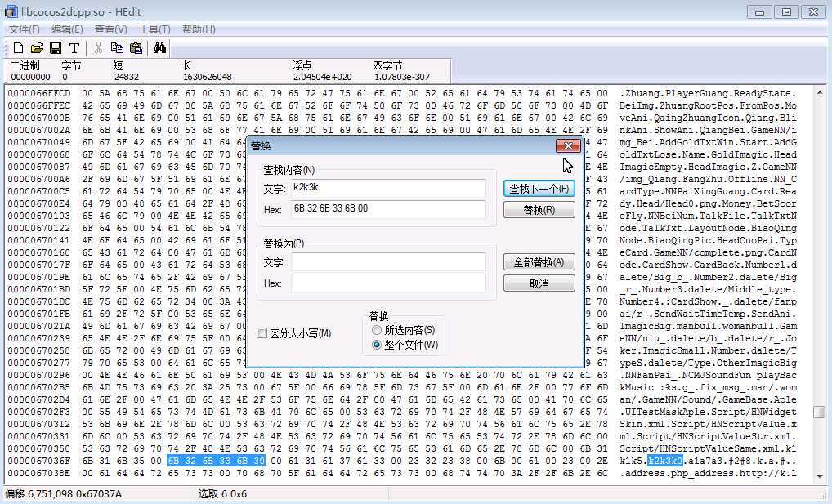Click the highlighted k2k3k0 ASCII text

click(665, 461)
